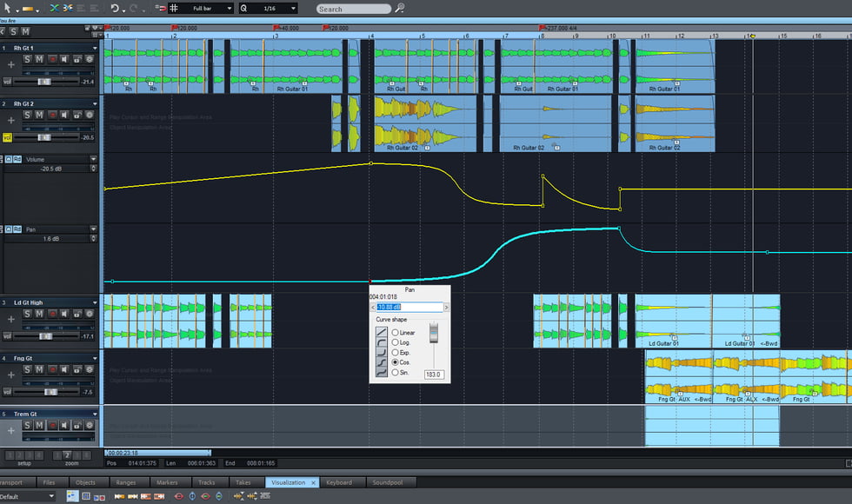Toggle the lock icon on Rh Gt 1

pos(77,59)
